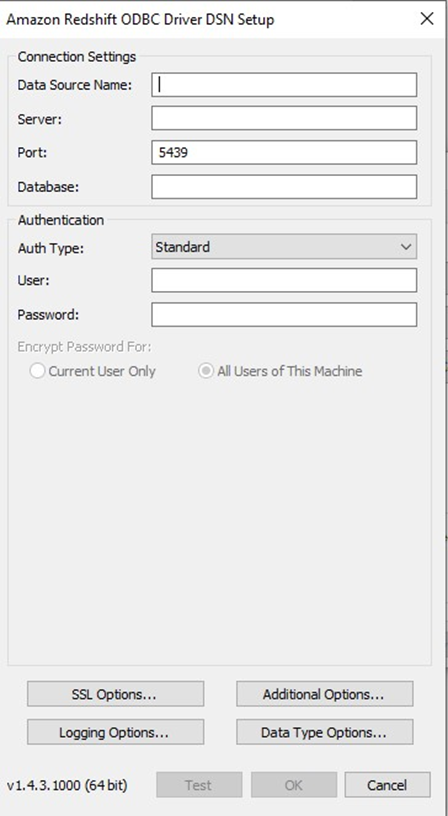
Task: Focus the Server text box
Action: [284, 118]
